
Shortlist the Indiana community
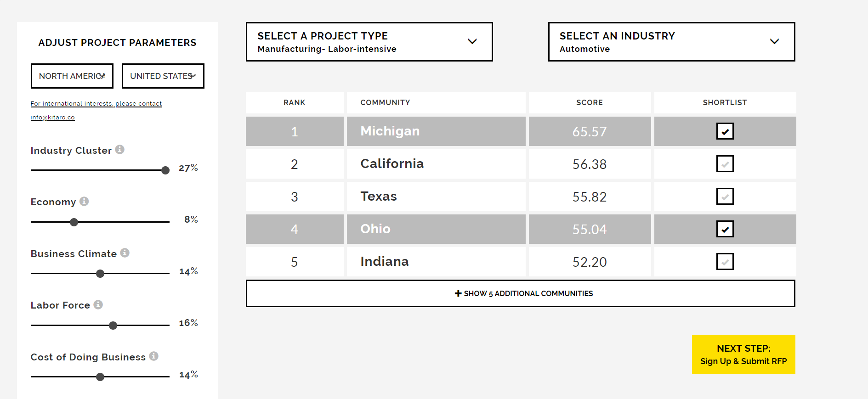(725, 262)
